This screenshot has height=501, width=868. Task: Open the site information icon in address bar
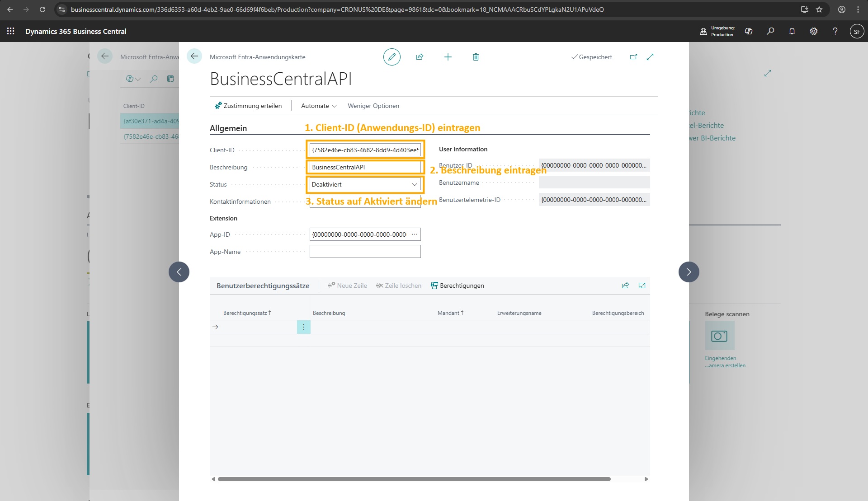coord(62,9)
